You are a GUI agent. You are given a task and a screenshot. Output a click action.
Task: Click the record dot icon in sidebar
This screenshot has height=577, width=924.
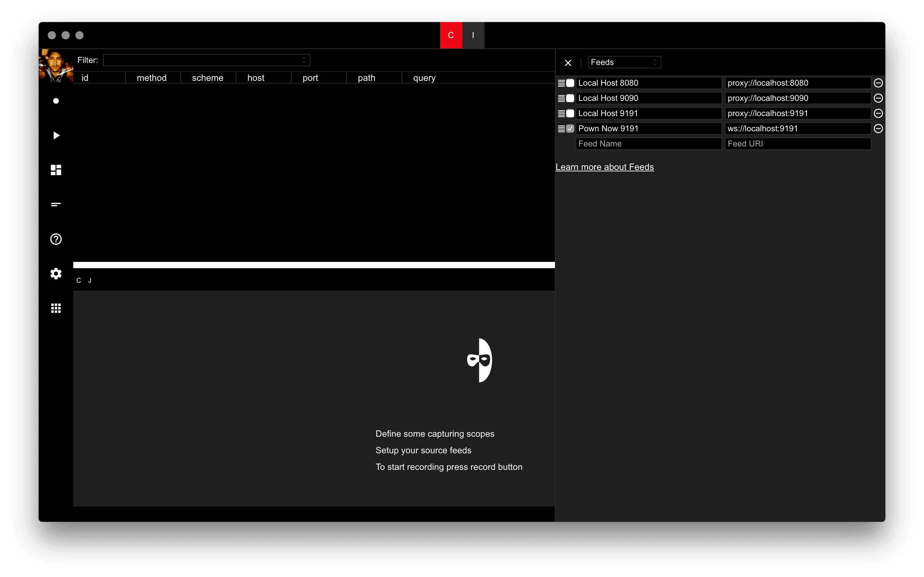tap(56, 101)
